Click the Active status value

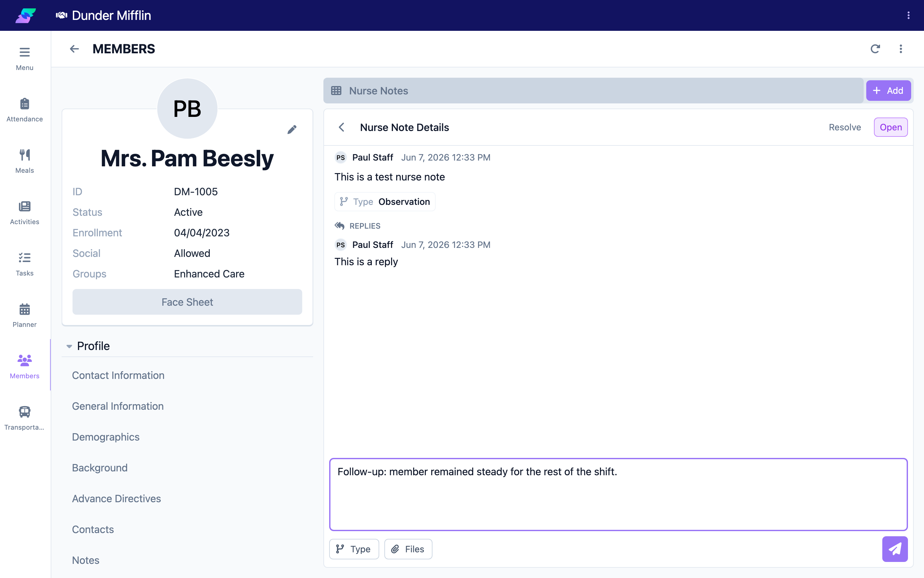pyautogui.click(x=188, y=212)
